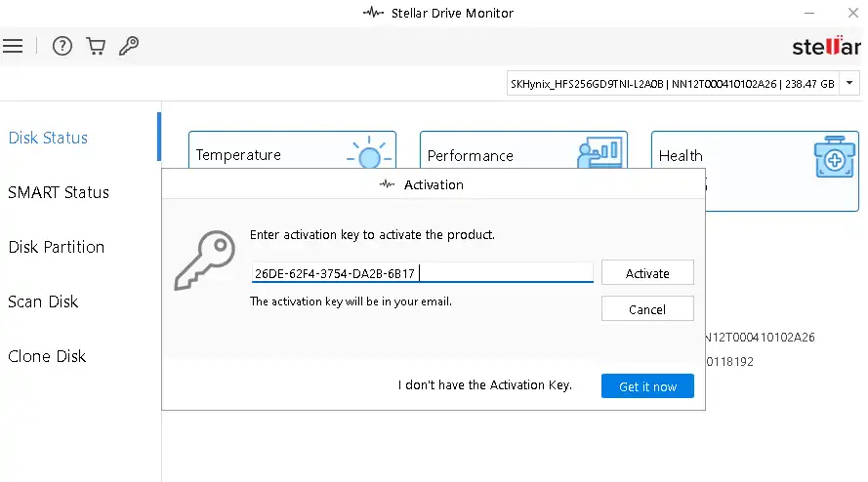The width and height of the screenshot is (868, 482).
Task: Click the blue Get it now button
Action: tap(647, 386)
